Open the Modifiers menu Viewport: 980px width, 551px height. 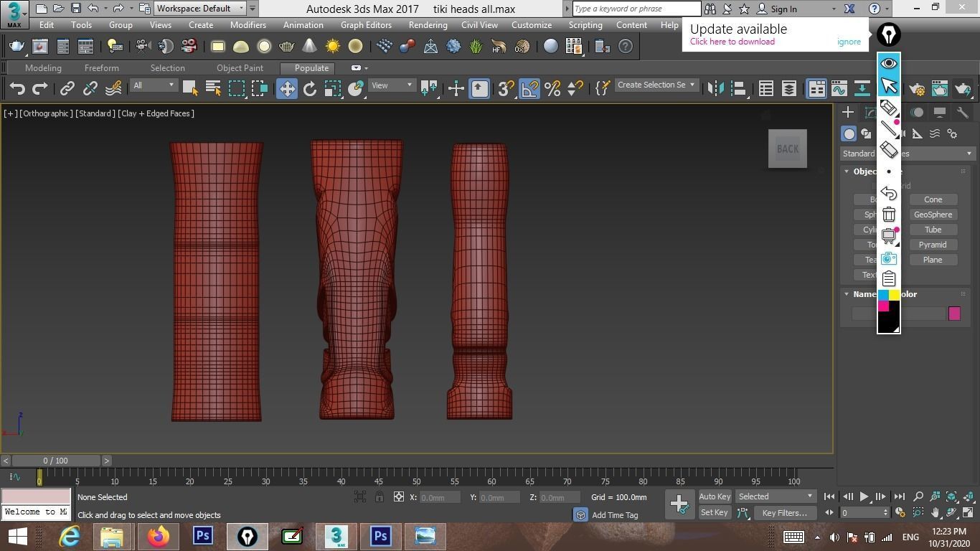coord(248,25)
